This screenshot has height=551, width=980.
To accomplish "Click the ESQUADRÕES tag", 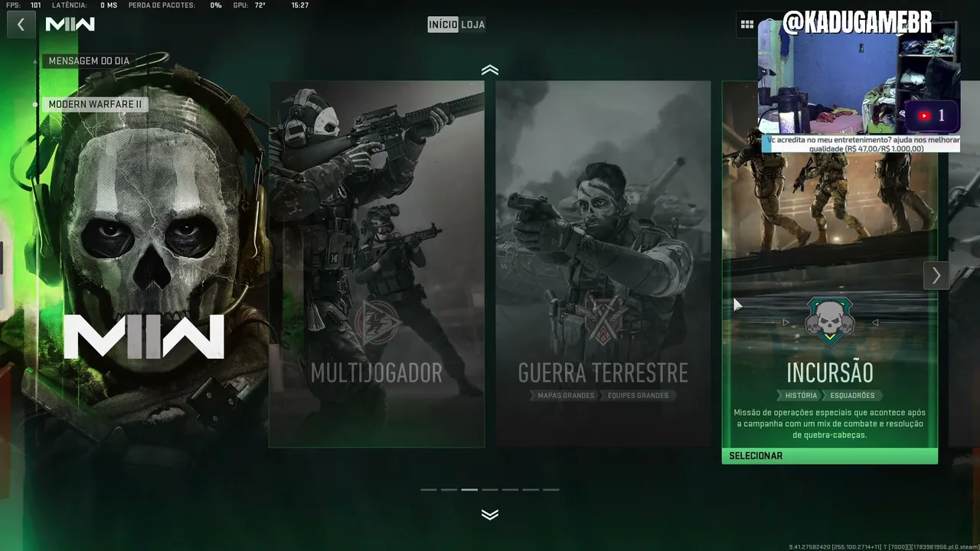I will coord(852,396).
